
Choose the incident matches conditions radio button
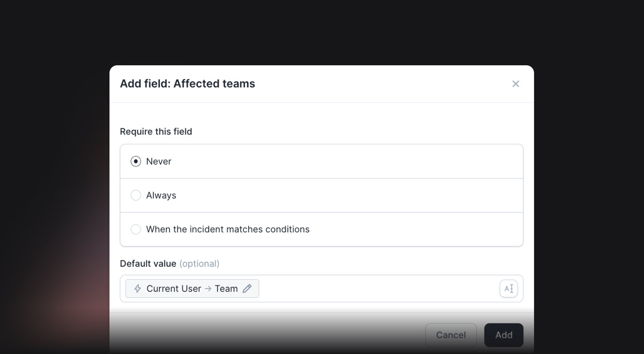click(x=136, y=229)
